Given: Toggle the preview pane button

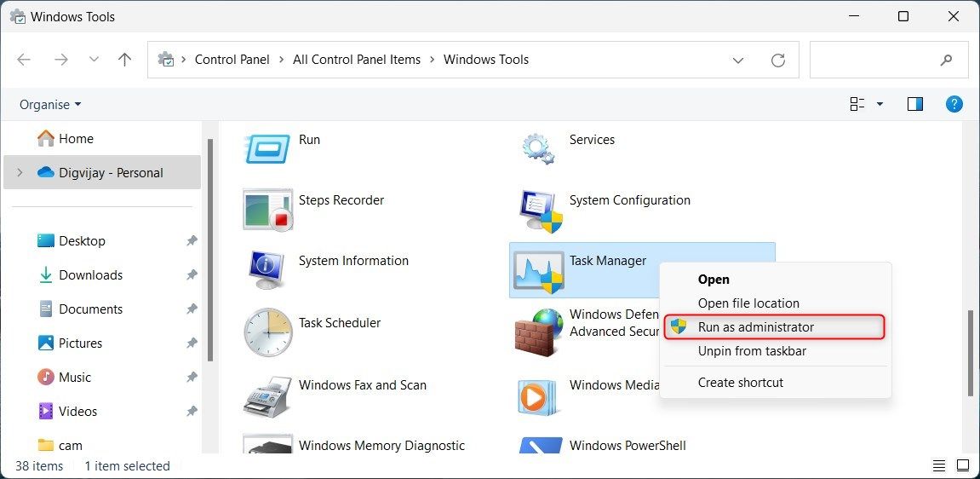Looking at the screenshot, I should tap(915, 104).
